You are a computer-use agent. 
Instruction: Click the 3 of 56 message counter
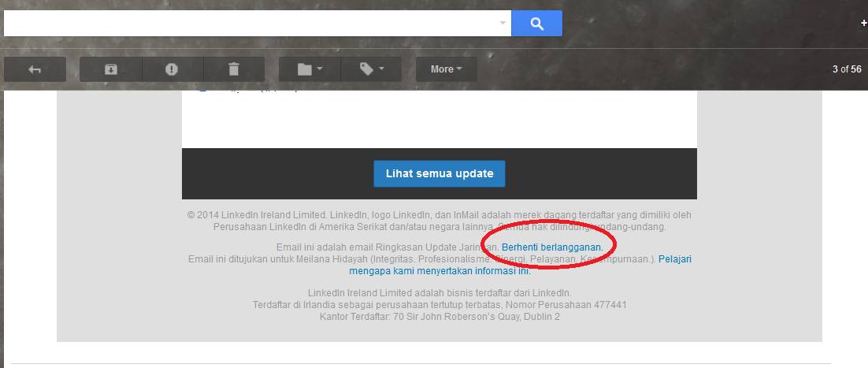(847, 69)
